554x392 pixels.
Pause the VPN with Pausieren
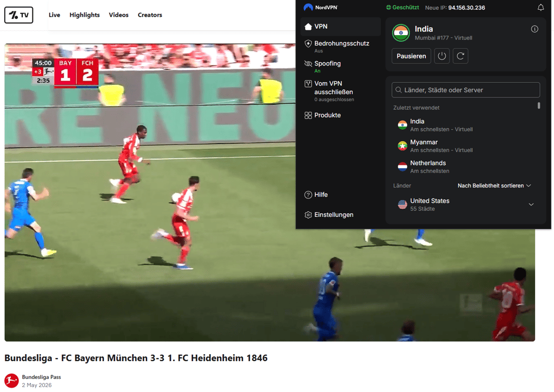pyautogui.click(x=411, y=56)
